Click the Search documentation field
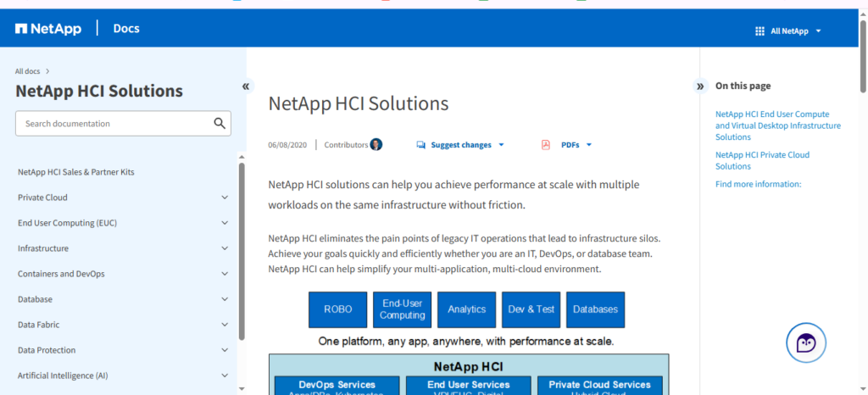The height and width of the screenshot is (395, 868). (123, 124)
